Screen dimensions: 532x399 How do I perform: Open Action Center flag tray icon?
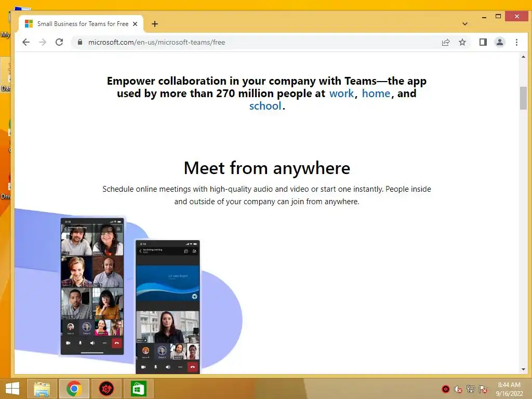tap(483, 389)
